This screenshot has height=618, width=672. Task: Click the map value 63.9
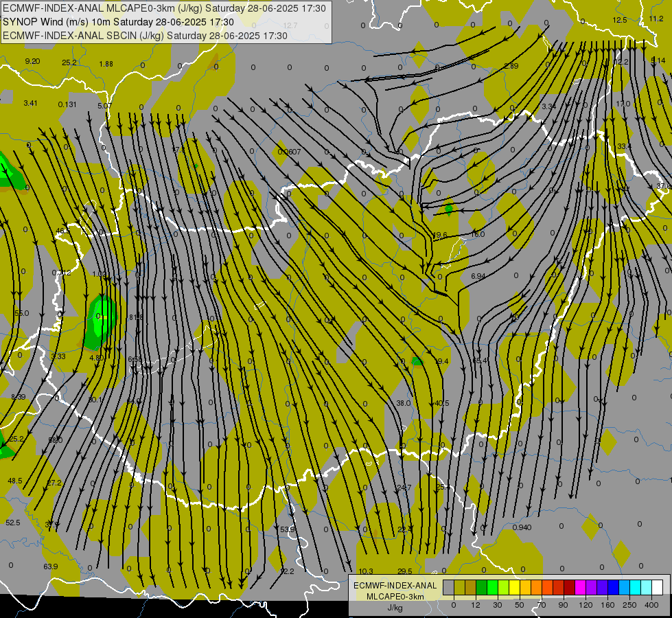[x=51, y=566]
